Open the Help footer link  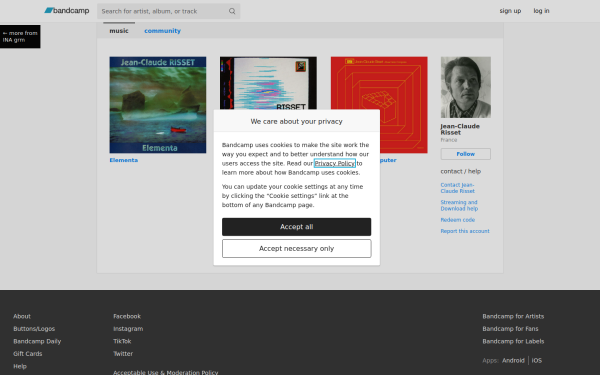point(20,366)
